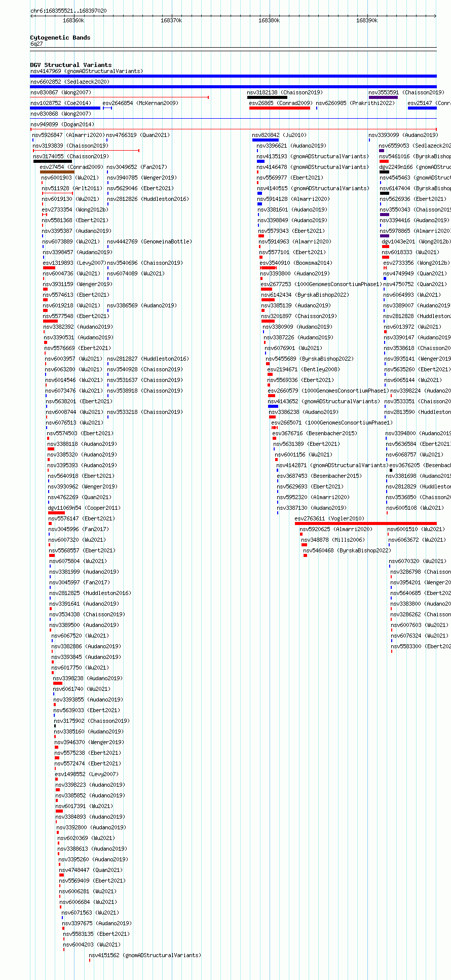
Task: Click the blue bar under nsv1028752
Action: click(65, 108)
